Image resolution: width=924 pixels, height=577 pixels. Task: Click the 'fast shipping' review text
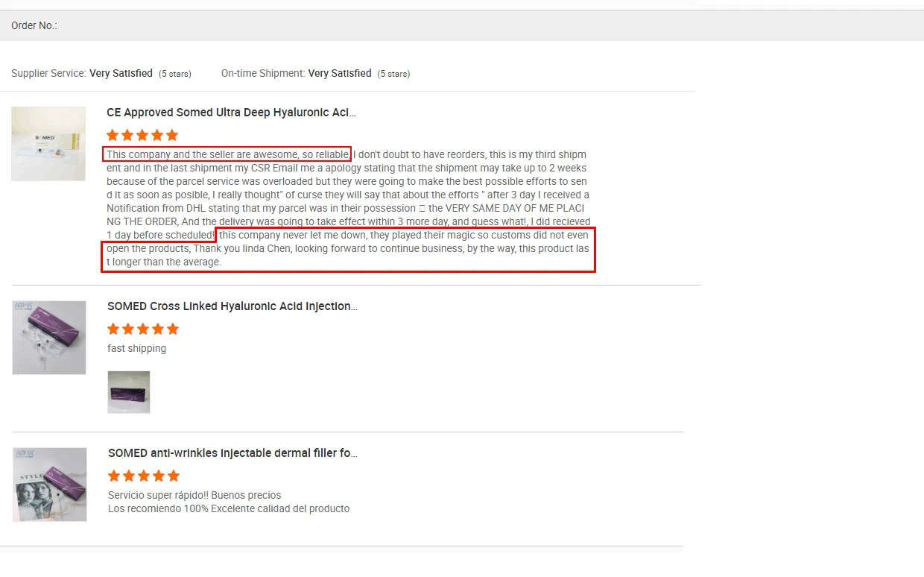(x=137, y=348)
